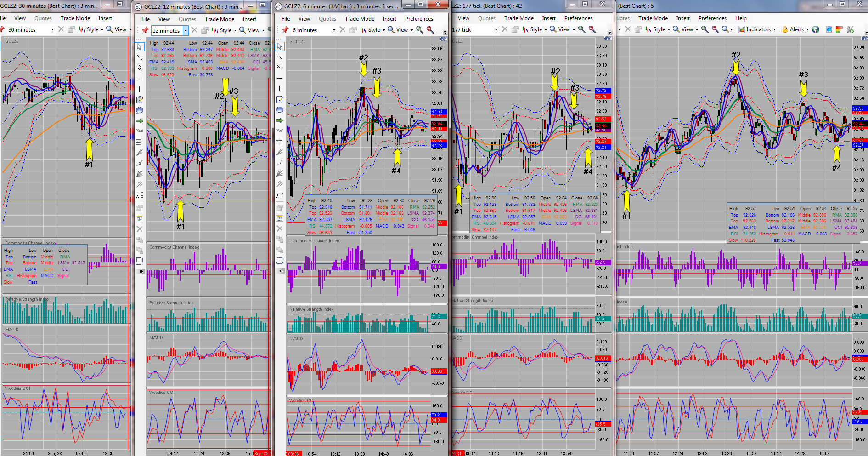
Task: Select the trend line tool in 6 minutes chart
Action: click(x=280, y=57)
